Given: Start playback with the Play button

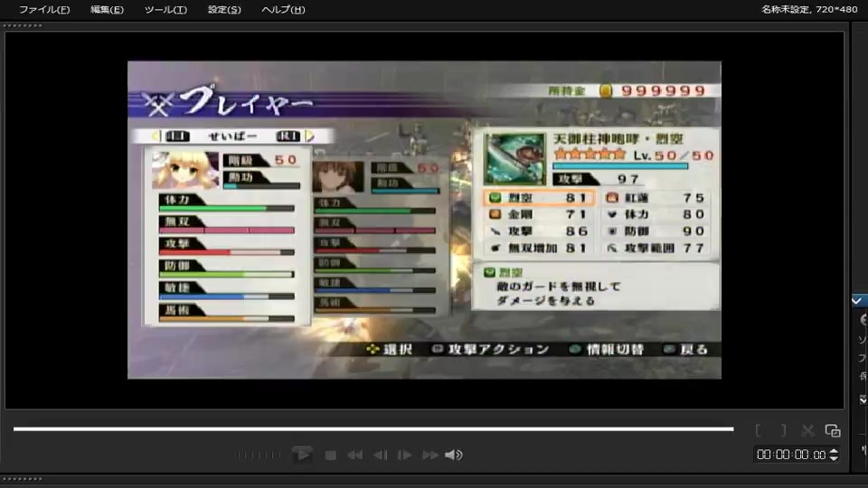Looking at the screenshot, I should tap(302, 455).
